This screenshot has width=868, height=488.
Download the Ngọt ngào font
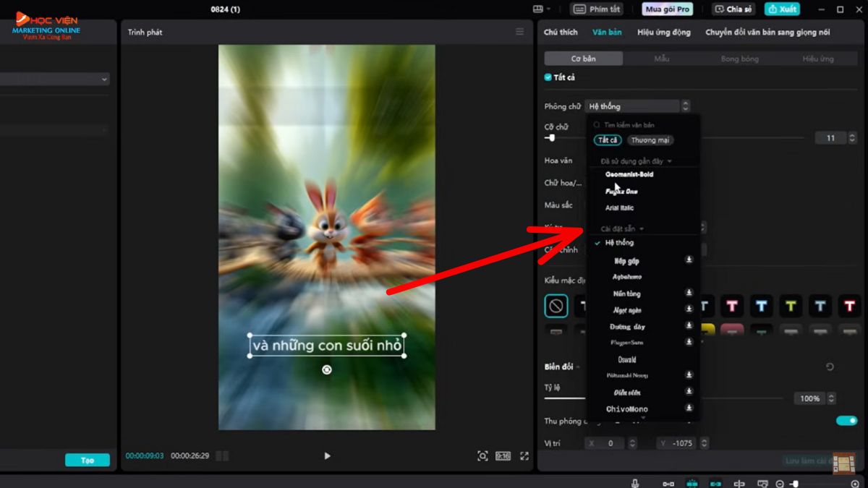pyautogui.click(x=689, y=309)
